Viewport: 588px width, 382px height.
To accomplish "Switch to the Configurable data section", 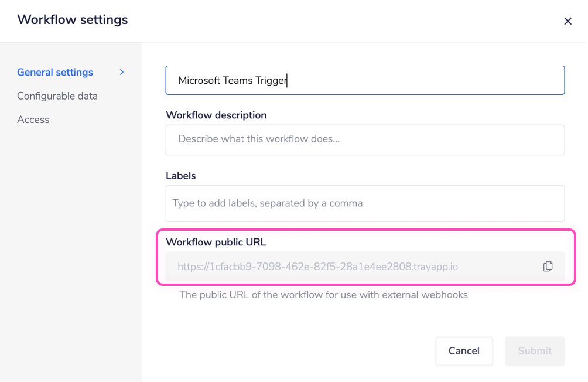I will [x=57, y=95].
